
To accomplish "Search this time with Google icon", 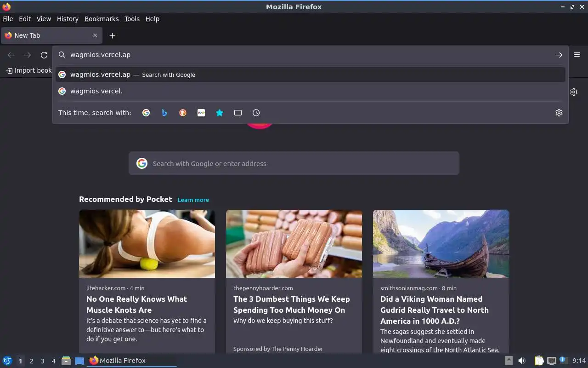I will tap(146, 113).
